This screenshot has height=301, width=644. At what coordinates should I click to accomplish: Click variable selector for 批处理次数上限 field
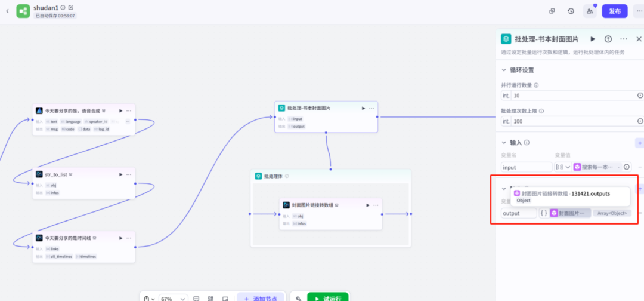coord(640,121)
